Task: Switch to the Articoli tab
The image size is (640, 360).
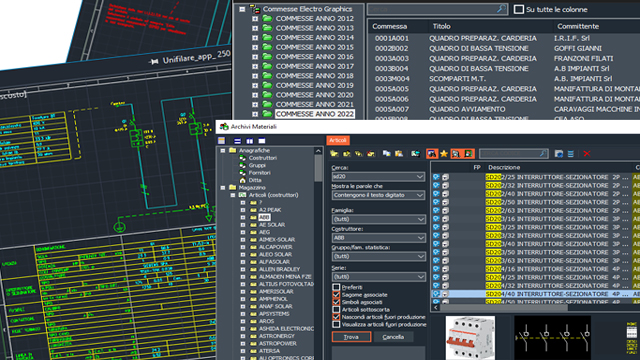Action: 338,140
